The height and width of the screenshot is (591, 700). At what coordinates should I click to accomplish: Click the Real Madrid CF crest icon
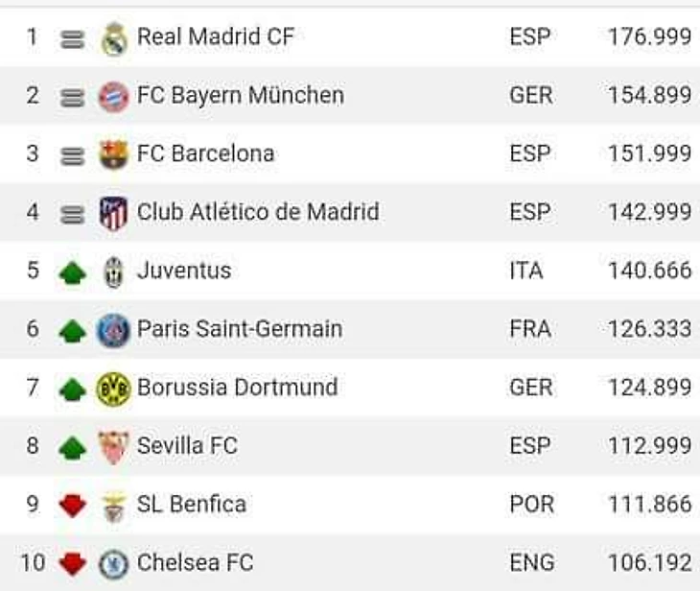[114, 38]
